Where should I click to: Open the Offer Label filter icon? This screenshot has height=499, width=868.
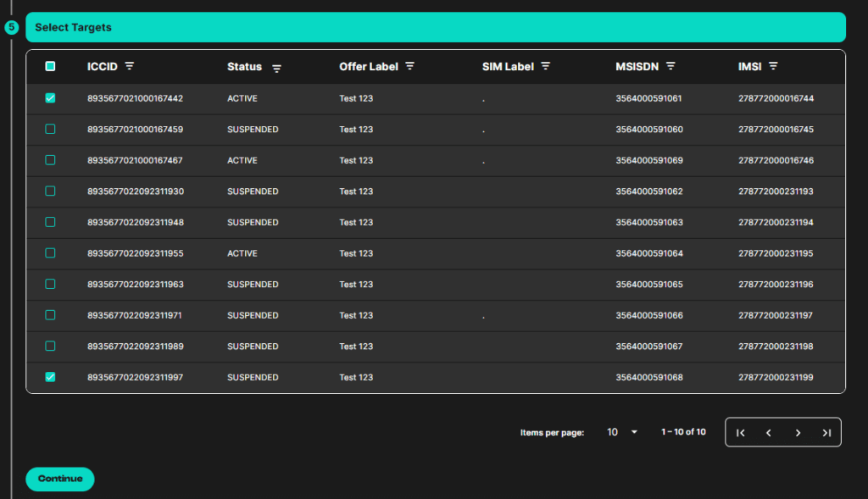pos(410,66)
